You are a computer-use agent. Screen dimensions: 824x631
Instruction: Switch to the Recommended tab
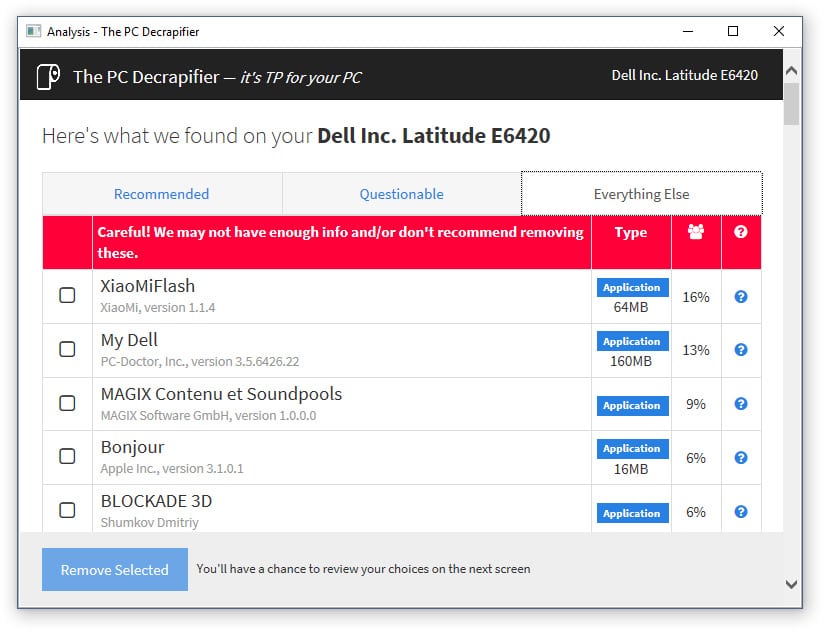(x=162, y=194)
